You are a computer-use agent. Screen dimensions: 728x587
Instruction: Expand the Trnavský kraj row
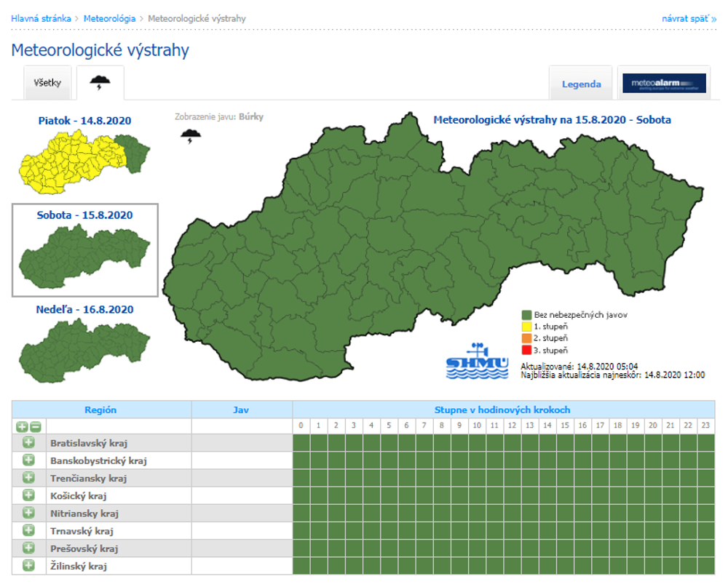28,530
